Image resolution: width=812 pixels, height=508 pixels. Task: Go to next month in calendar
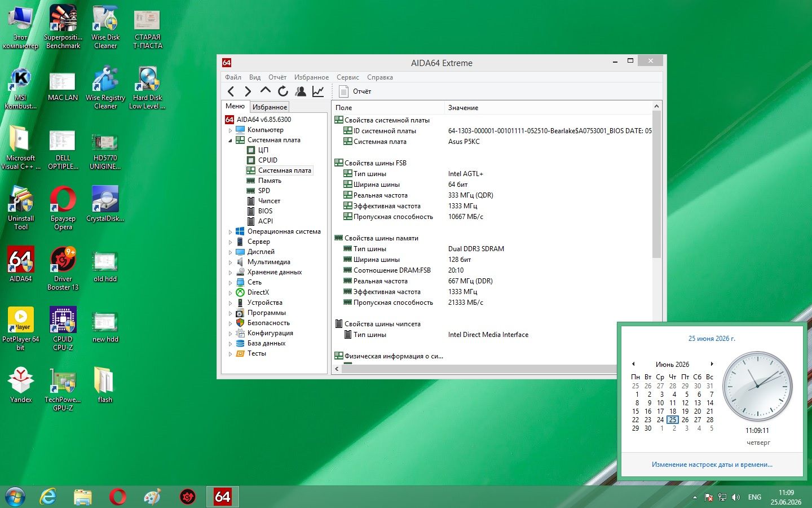tap(712, 364)
